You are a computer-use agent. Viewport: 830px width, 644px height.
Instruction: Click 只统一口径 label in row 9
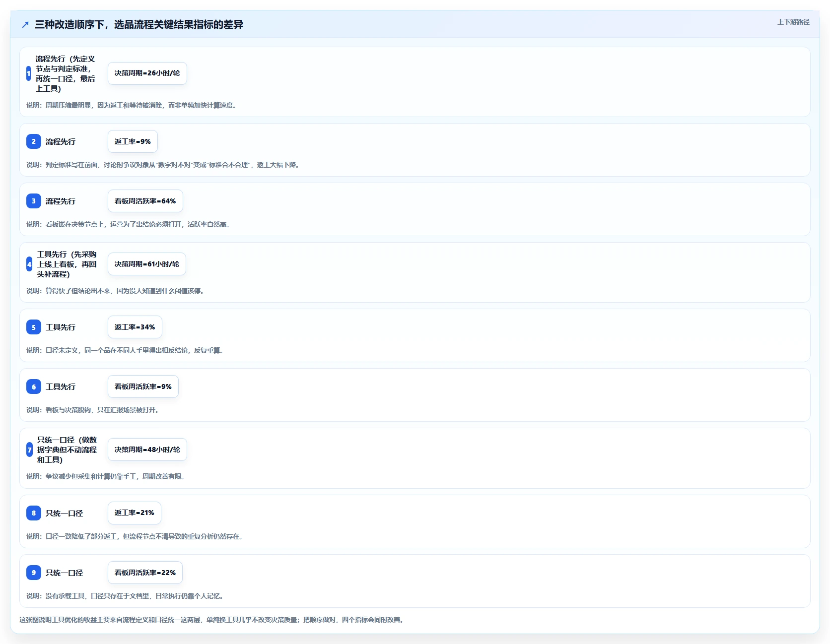coord(65,573)
